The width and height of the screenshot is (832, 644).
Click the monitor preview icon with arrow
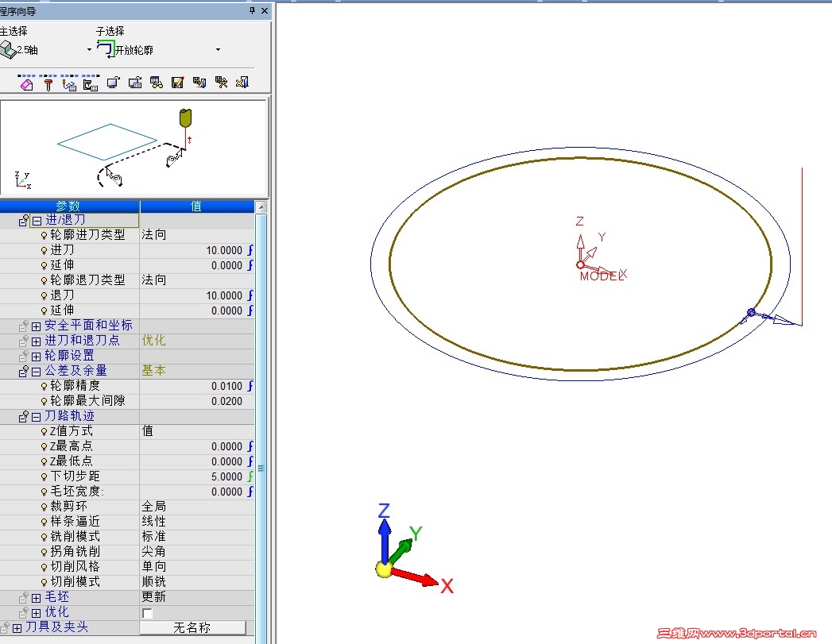point(113,83)
